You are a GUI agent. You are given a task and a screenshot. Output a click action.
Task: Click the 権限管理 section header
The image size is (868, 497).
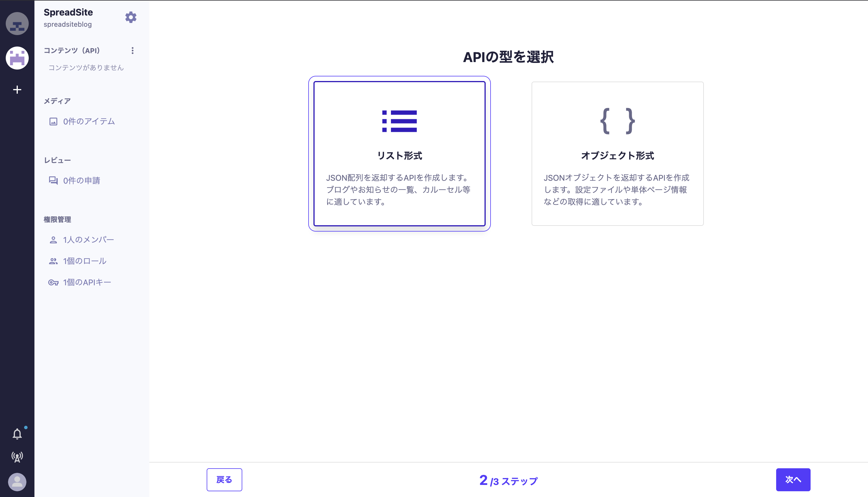57,219
